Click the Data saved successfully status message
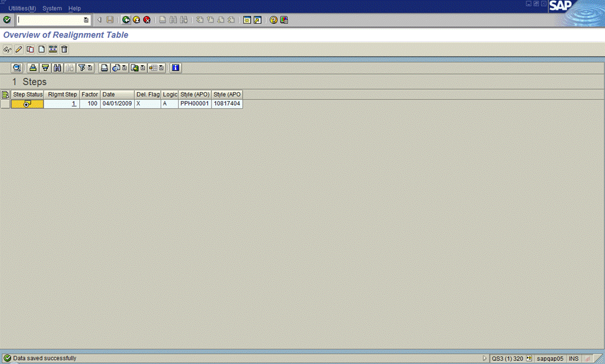 coord(45,358)
